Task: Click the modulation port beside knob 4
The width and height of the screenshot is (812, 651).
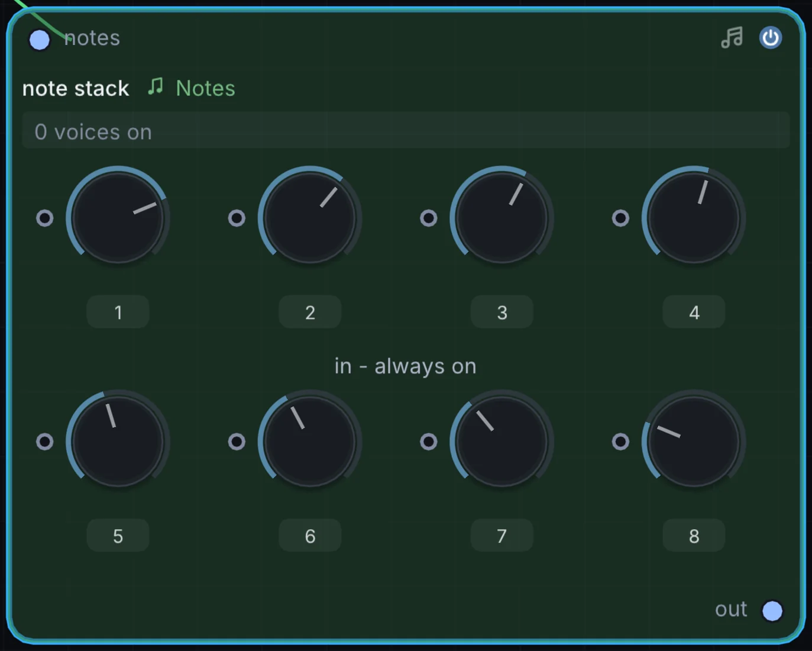Action: coord(620,218)
